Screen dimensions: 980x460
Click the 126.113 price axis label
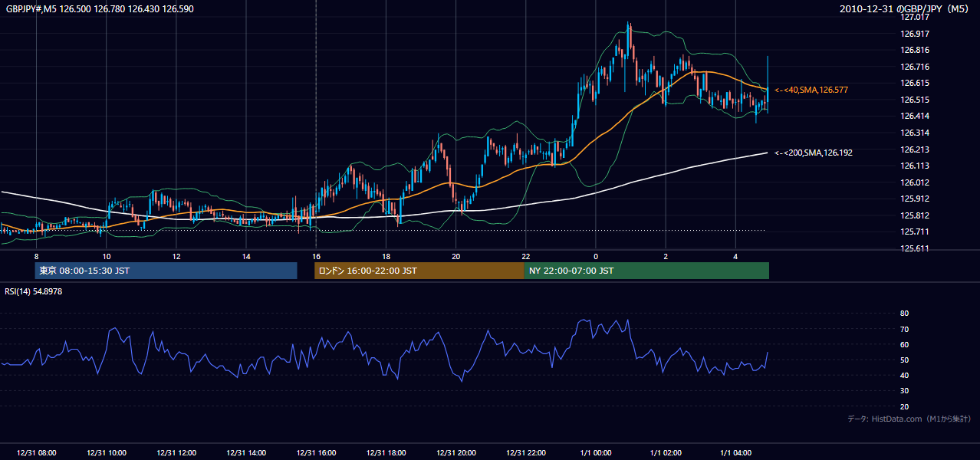tap(915, 166)
